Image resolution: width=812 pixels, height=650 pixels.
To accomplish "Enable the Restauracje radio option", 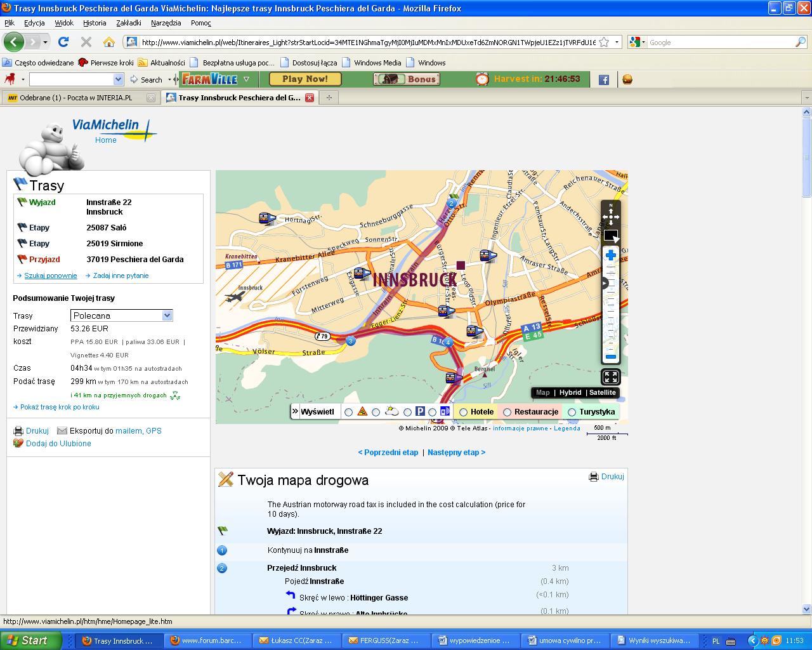I will click(x=507, y=412).
